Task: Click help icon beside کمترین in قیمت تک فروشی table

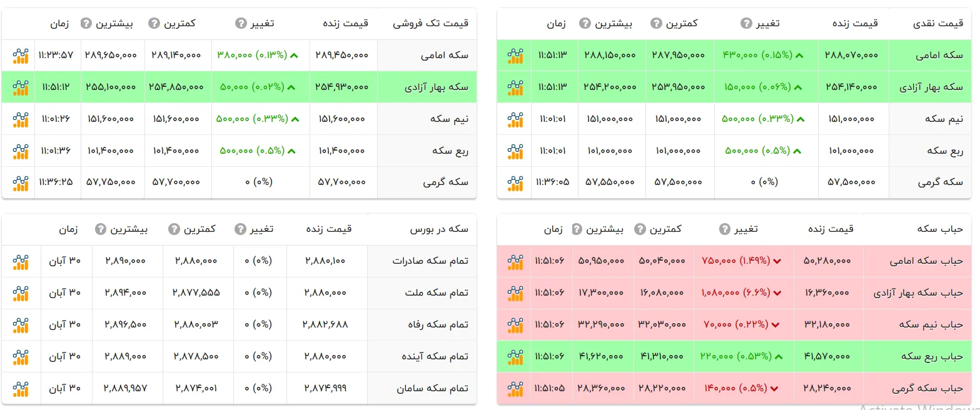Action: pos(154,24)
